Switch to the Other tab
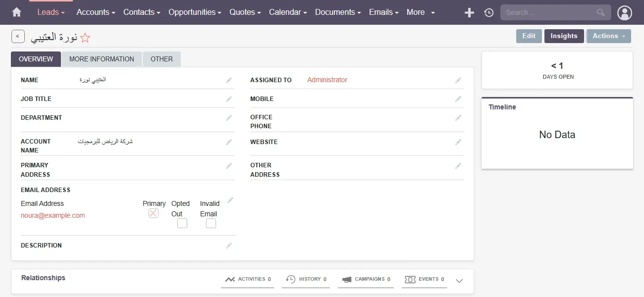Image resolution: width=644 pixels, height=297 pixels. tap(161, 59)
